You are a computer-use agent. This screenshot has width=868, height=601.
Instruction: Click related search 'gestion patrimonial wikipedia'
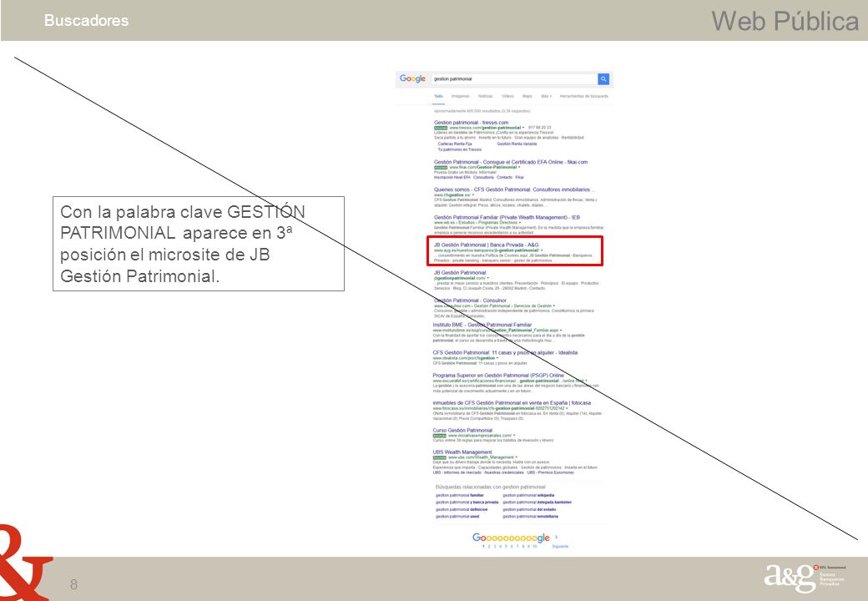pyautogui.click(x=528, y=495)
